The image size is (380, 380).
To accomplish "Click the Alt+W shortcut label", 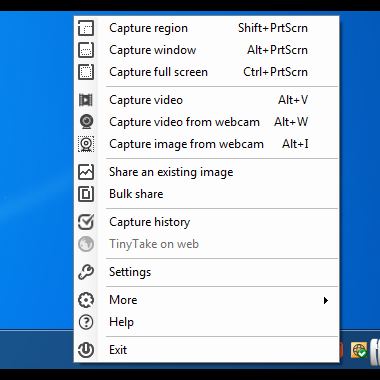I will pyautogui.click(x=291, y=122).
